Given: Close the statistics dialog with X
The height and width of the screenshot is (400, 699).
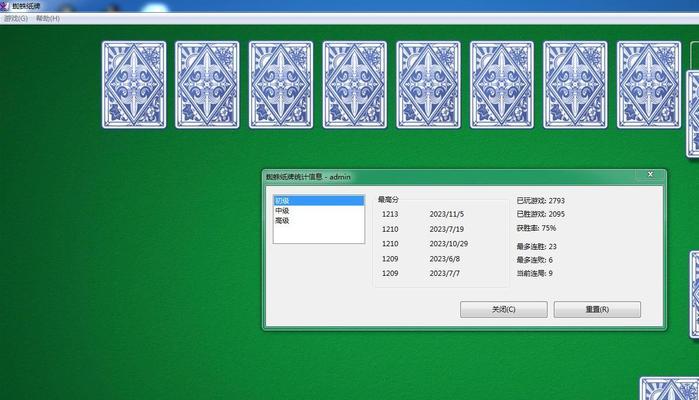Looking at the screenshot, I should 650,174.
